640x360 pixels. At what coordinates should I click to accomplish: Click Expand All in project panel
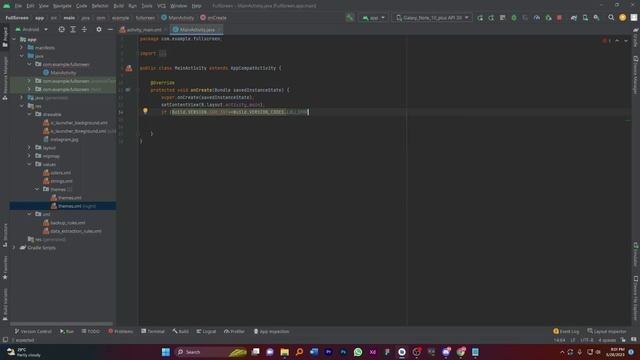point(73,29)
